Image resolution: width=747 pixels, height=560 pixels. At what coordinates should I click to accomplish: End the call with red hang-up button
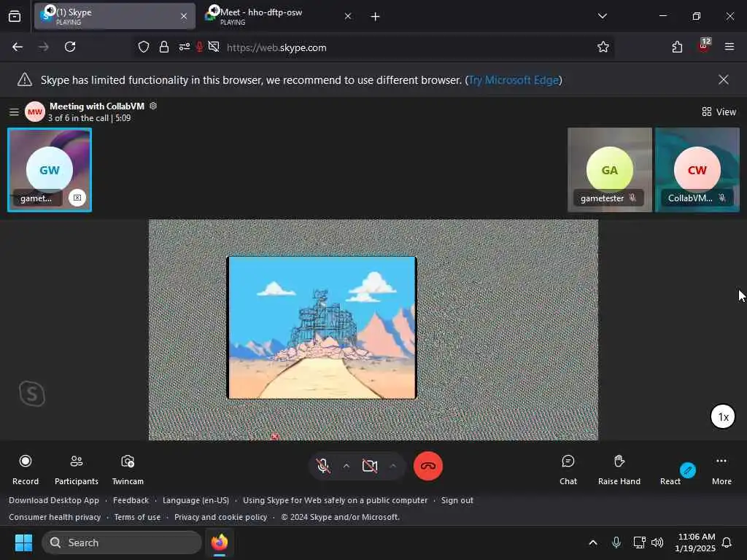pyautogui.click(x=427, y=466)
